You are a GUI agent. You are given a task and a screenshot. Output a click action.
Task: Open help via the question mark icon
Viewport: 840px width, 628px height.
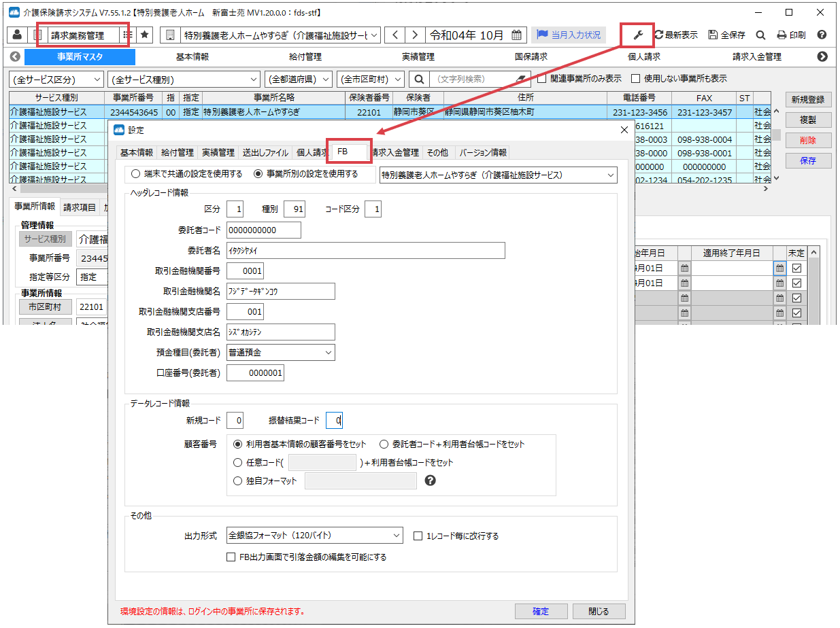[x=821, y=35]
